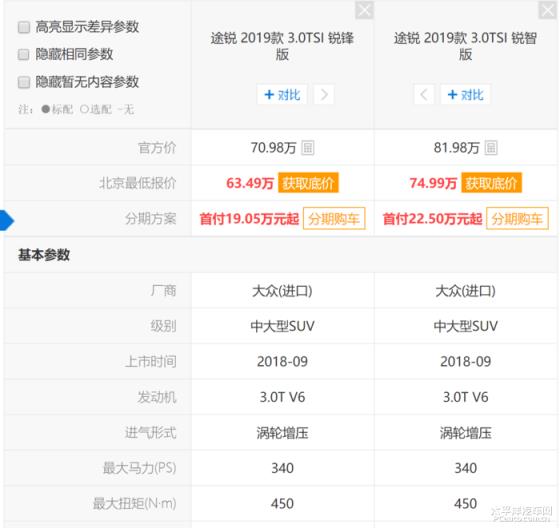Image resolution: width=560 pixels, height=528 pixels.
Task: Select 3.0T V6 in the 锐智版 column
Action: pos(465,397)
